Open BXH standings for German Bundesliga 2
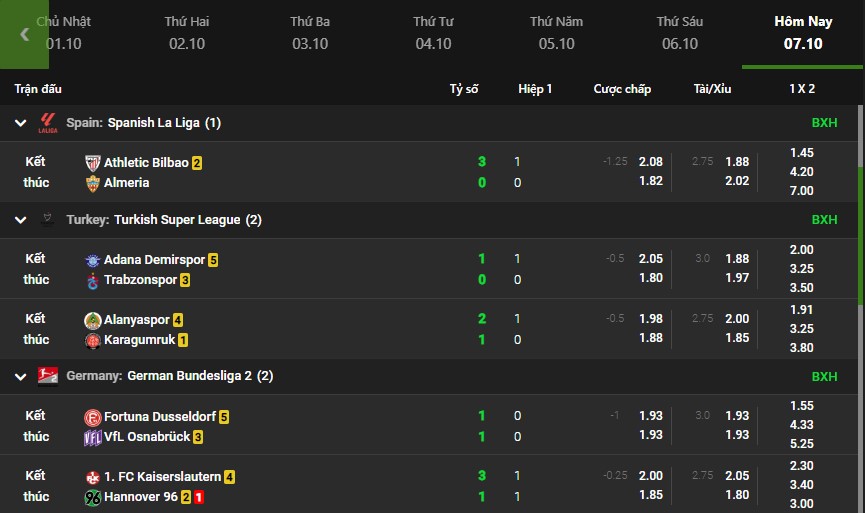Viewport: 865px width, 513px height. coord(824,376)
